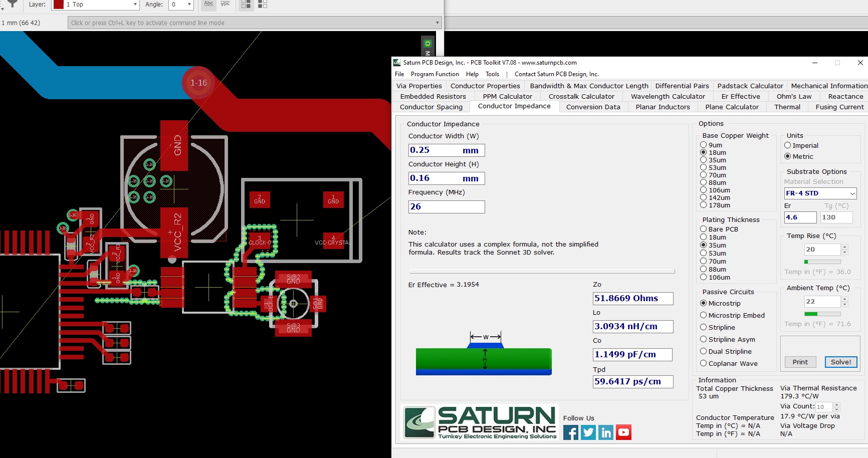
Task: Decrease Ambient Temp with down arrow
Action: (845, 304)
